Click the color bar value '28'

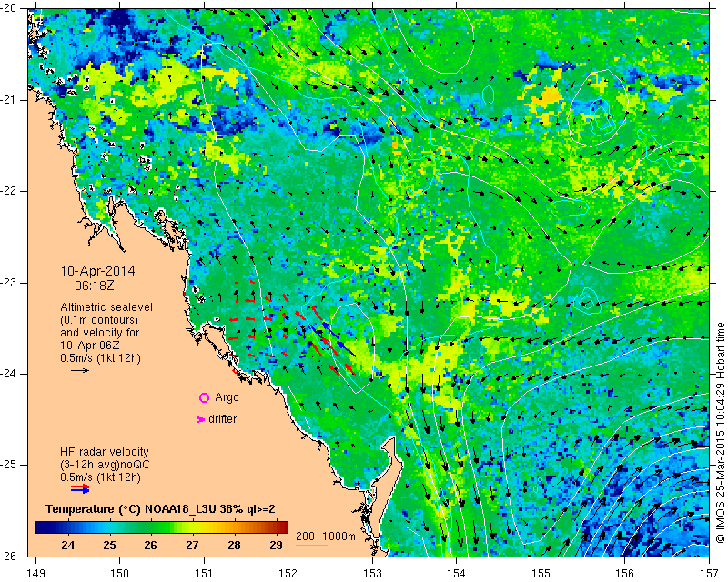pyautogui.click(x=234, y=545)
